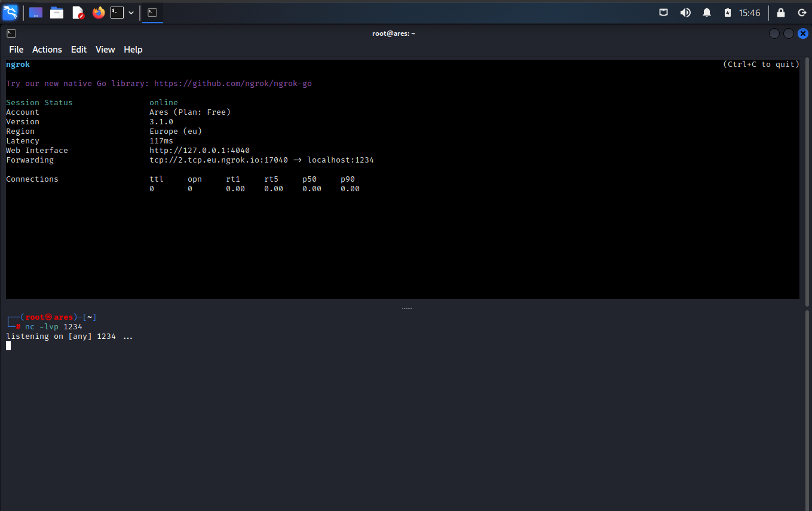The width and height of the screenshot is (812, 511).
Task: Open the Actions menu
Action: [x=47, y=50]
